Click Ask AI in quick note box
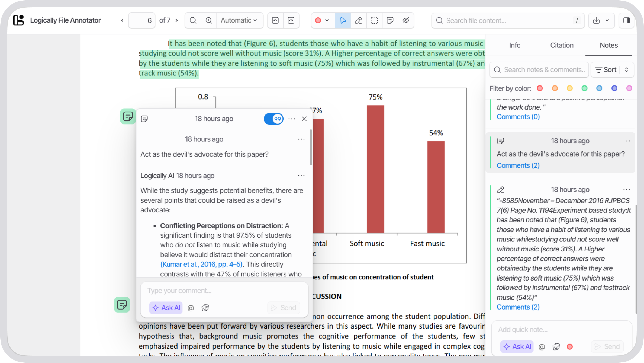644x363 pixels. (517, 346)
